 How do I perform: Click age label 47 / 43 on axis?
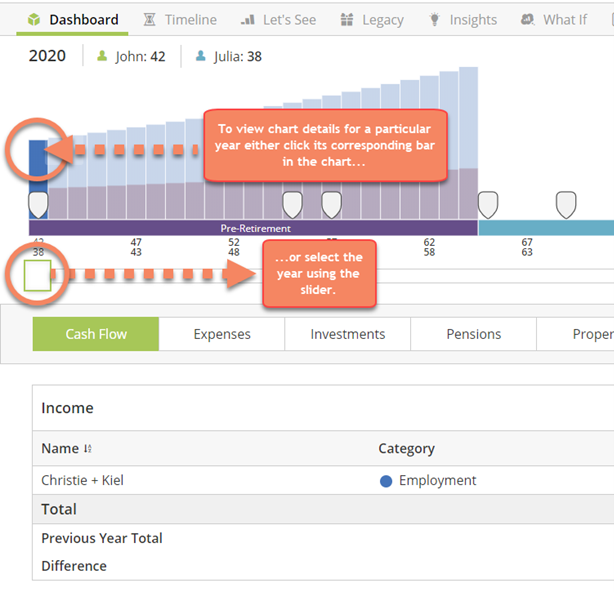pos(136,247)
